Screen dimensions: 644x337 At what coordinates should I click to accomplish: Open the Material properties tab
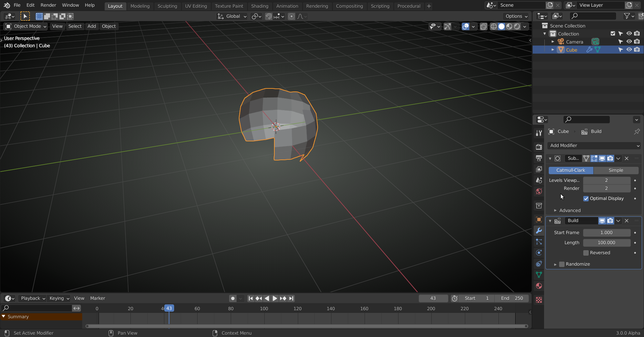click(539, 286)
